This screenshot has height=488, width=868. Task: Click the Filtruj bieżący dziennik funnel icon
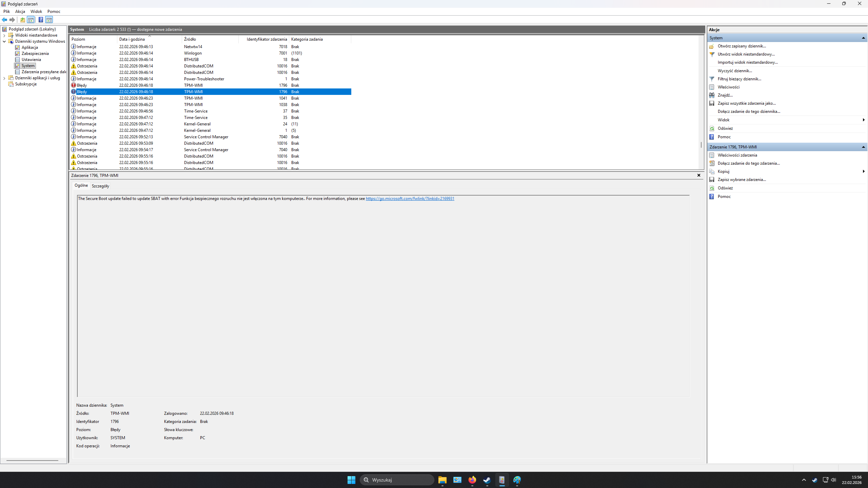point(712,79)
